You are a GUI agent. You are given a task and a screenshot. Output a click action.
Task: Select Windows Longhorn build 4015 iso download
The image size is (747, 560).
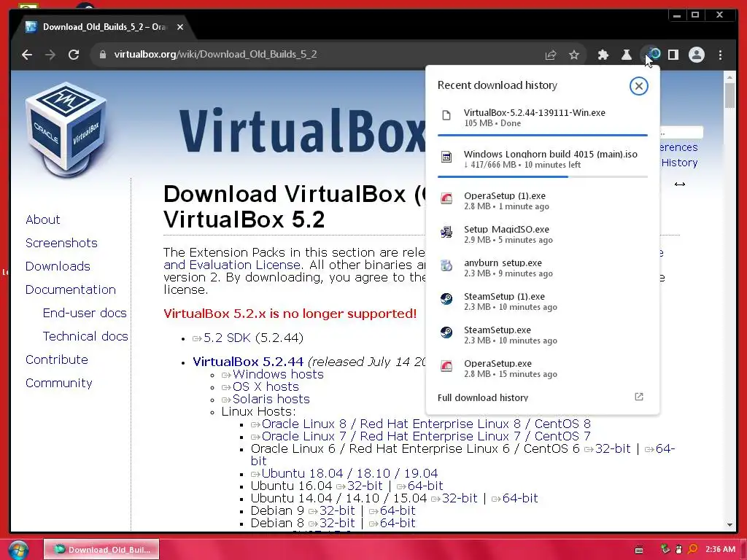click(x=543, y=159)
